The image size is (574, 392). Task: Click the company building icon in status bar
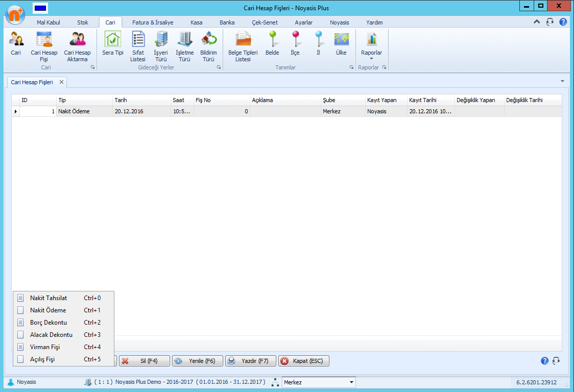click(x=88, y=382)
